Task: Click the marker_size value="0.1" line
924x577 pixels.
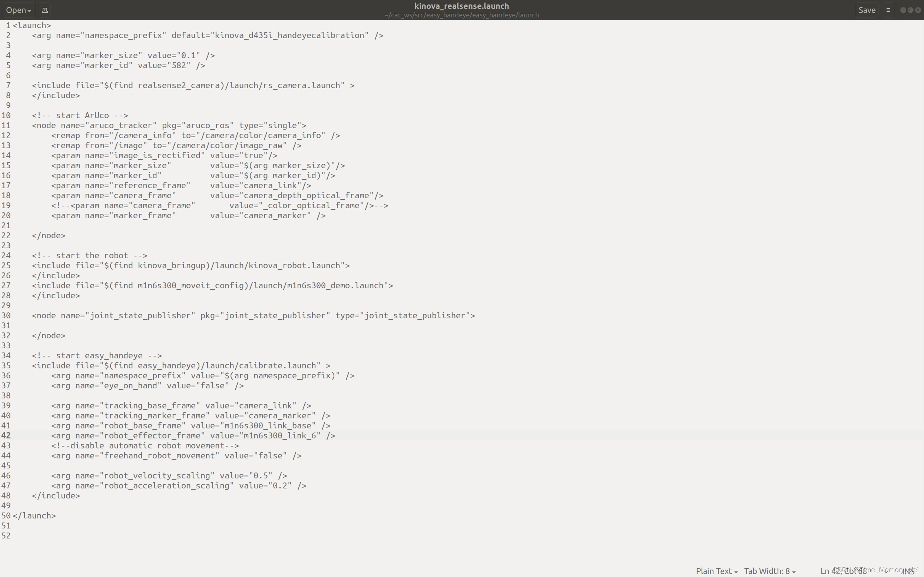Action: [123, 55]
